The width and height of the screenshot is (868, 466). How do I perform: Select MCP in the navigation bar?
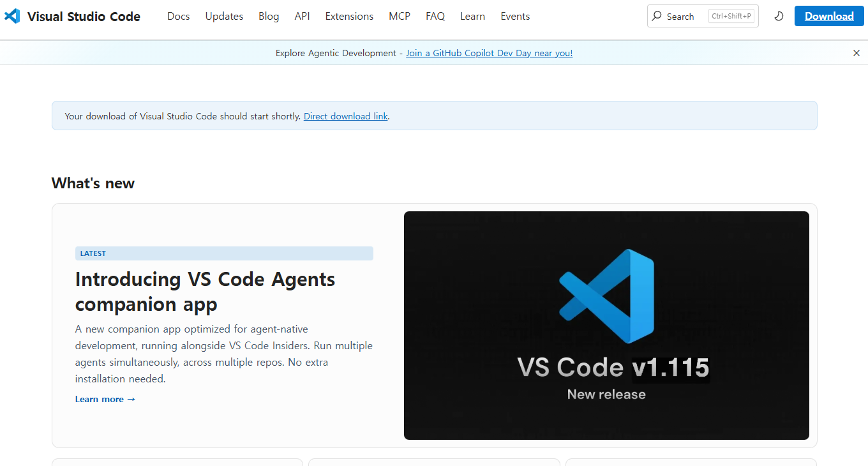coord(400,16)
